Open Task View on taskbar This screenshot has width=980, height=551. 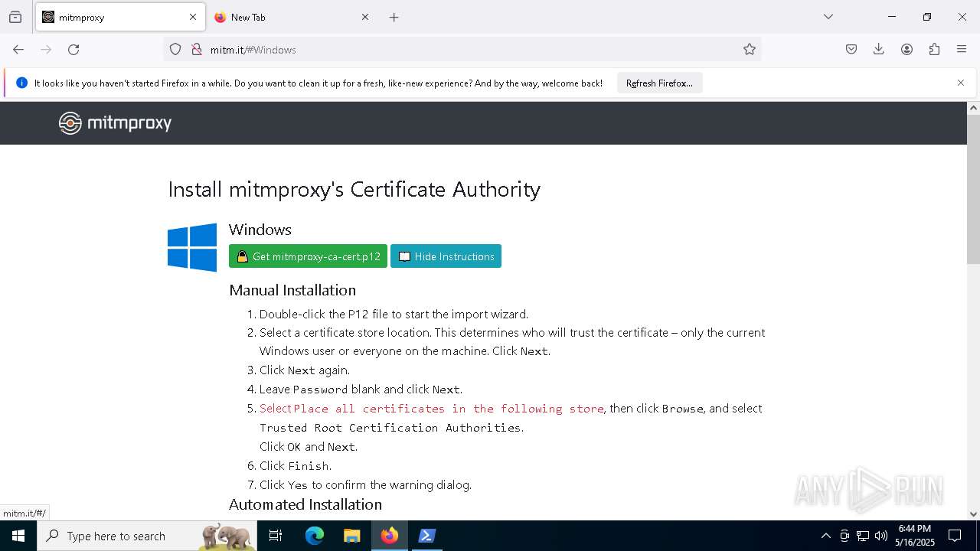point(276,536)
